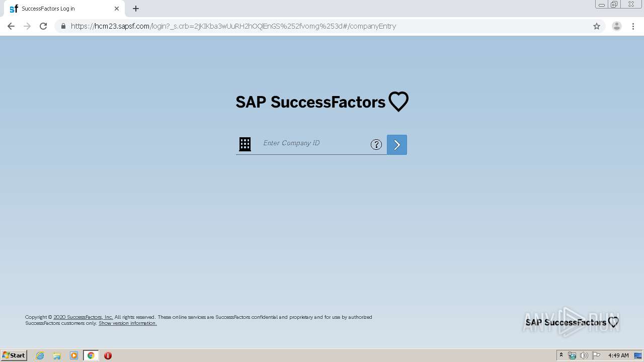View site security lock info
The image size is (644, 362).
(63, 26)
